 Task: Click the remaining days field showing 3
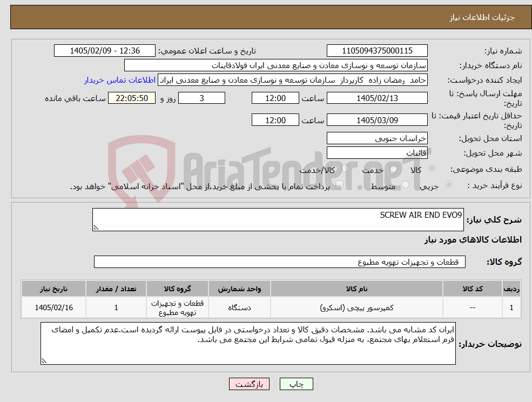(x=201, y=98)
